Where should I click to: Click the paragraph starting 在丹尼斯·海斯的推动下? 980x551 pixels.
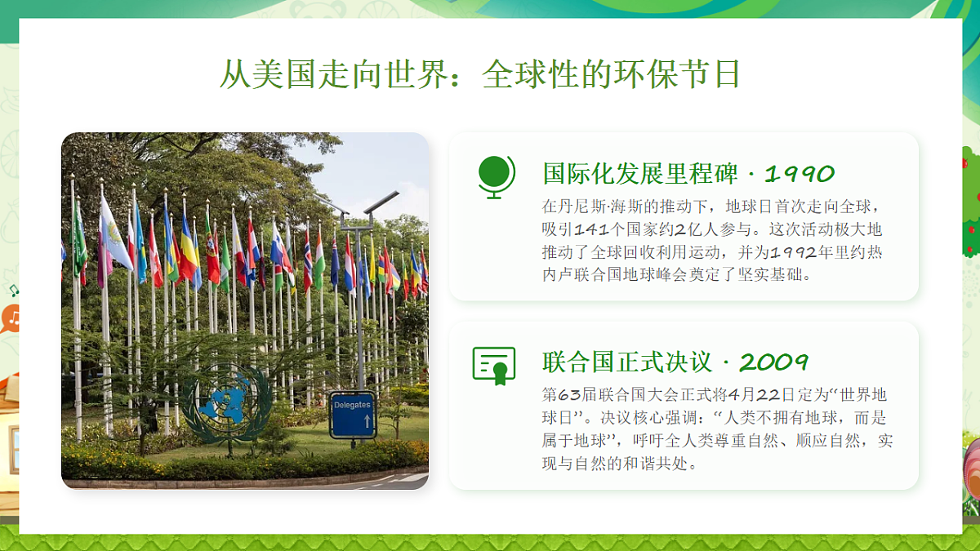tap(712, 240)
